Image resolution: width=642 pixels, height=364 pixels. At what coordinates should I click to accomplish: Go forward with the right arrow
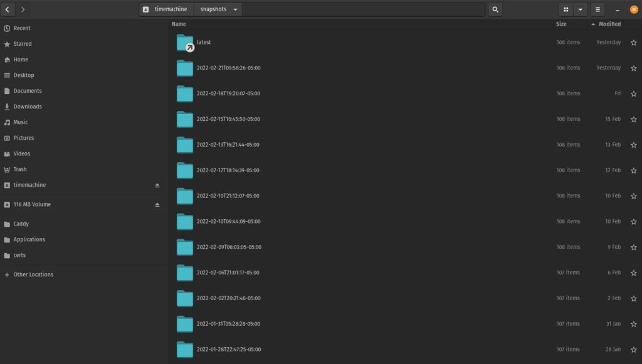point(23,9)
